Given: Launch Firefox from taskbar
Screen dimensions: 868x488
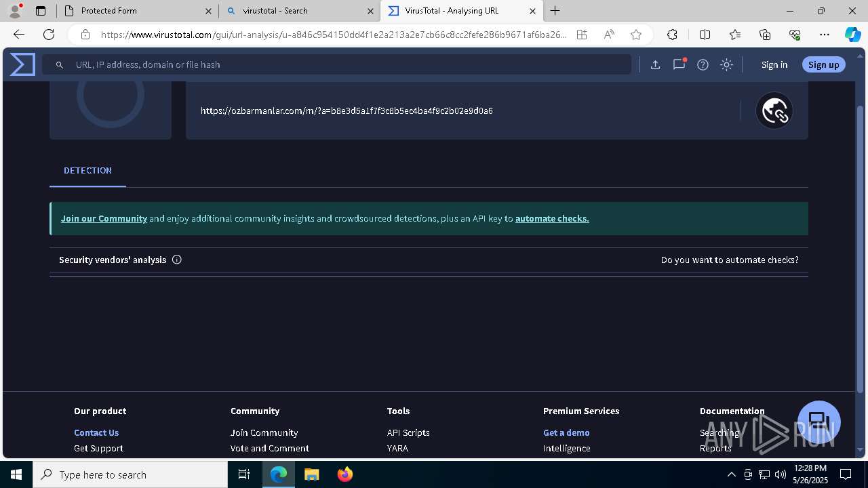Looking at the screenshot, I should (345, 474).
